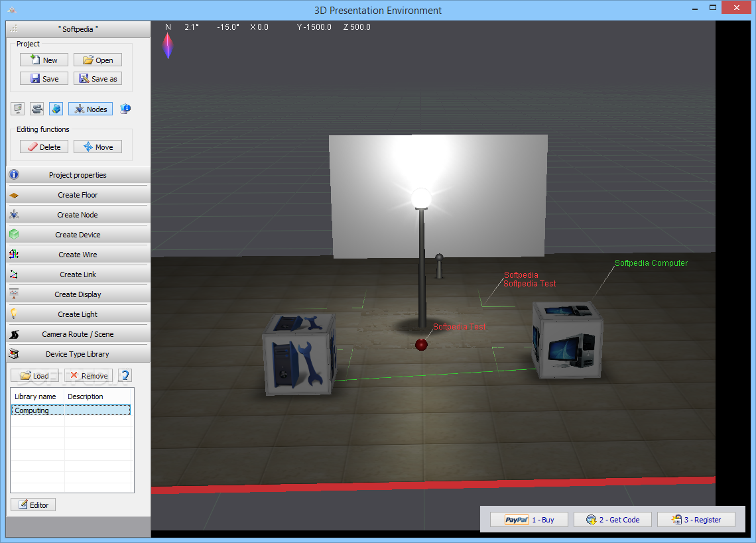Viewport: 756px width, 543px height.
Task: Click the Z 500.0 coordinate readout
Action: (x=357, y=27)
